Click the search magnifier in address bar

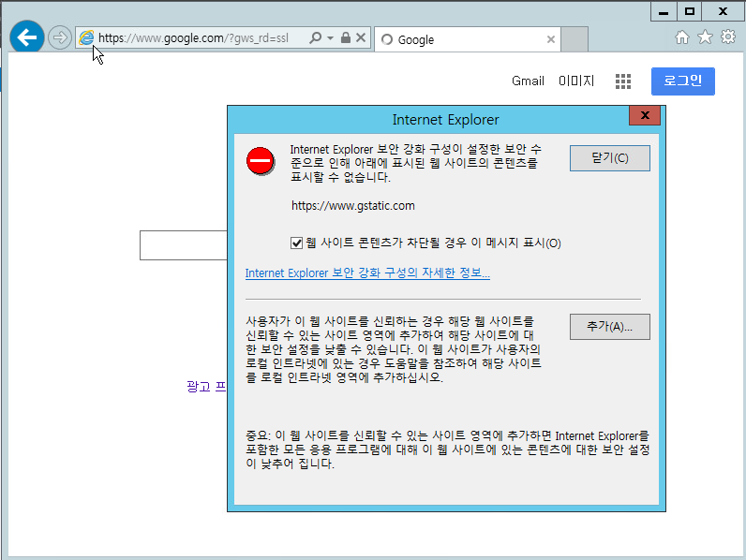click(x=315, y=37)
